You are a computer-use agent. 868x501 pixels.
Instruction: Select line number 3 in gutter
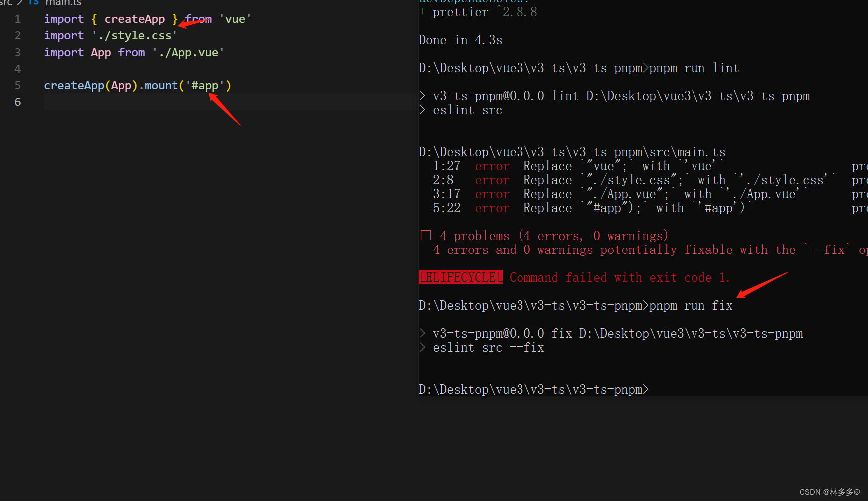point(18,52)
